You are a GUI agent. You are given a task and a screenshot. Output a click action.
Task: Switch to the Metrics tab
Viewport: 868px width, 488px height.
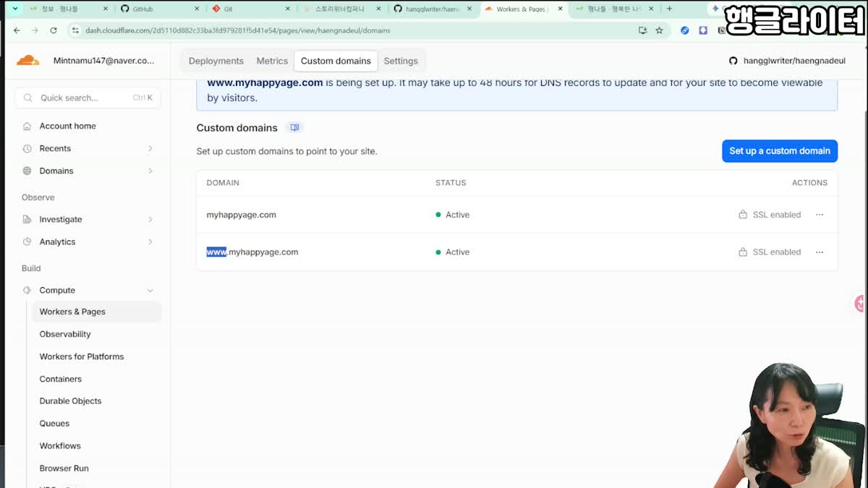pyautogui.click(x=272, y=61)
